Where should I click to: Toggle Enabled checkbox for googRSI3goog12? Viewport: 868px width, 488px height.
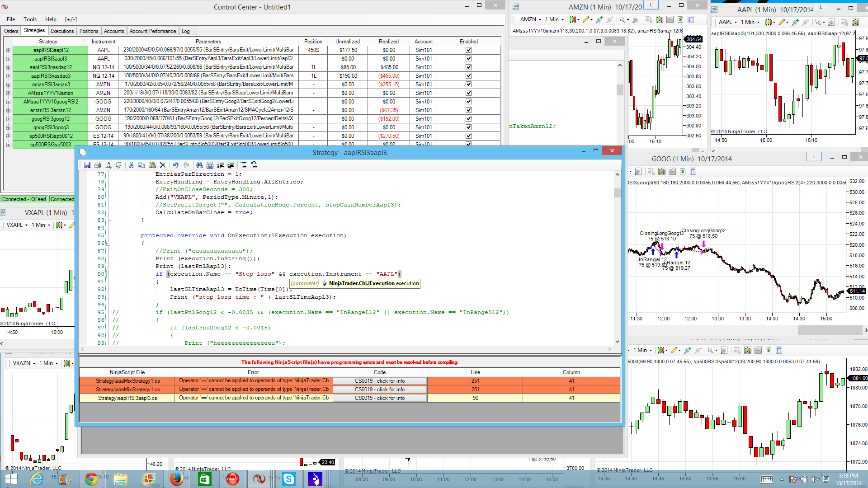pos(468,119)
